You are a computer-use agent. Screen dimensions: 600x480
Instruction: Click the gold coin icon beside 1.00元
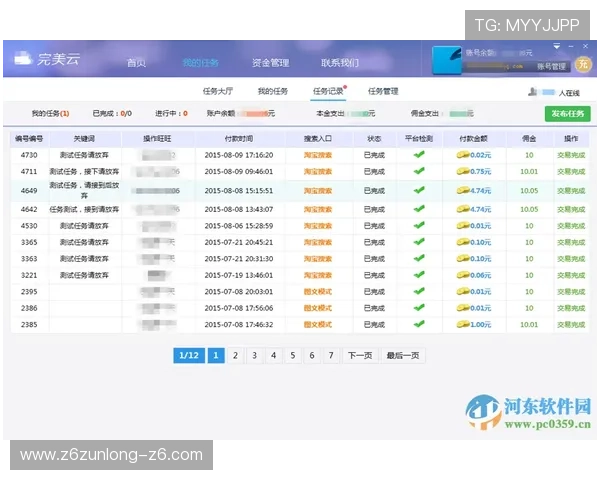coord(463,324)
